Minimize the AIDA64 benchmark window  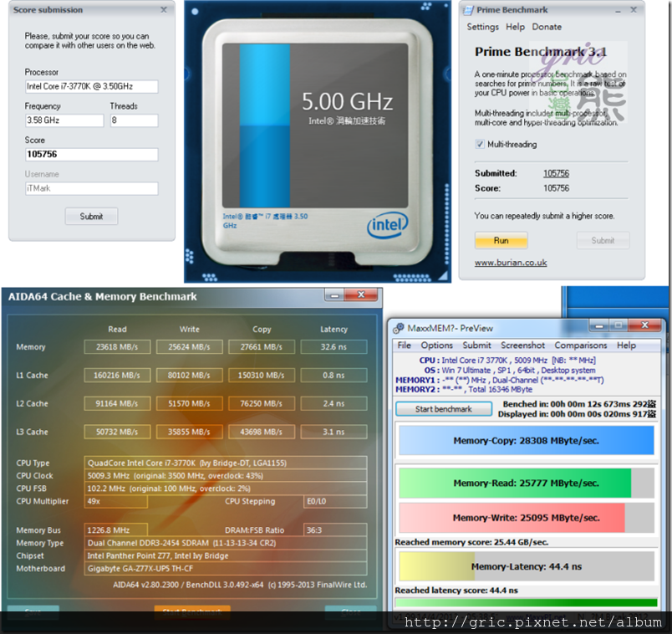coord(334,295)
